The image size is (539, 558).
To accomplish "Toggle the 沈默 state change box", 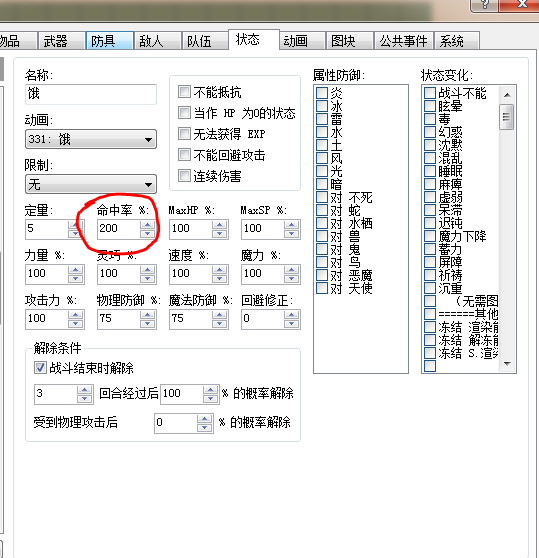I will pyautogui.click(x=430, y=145).
